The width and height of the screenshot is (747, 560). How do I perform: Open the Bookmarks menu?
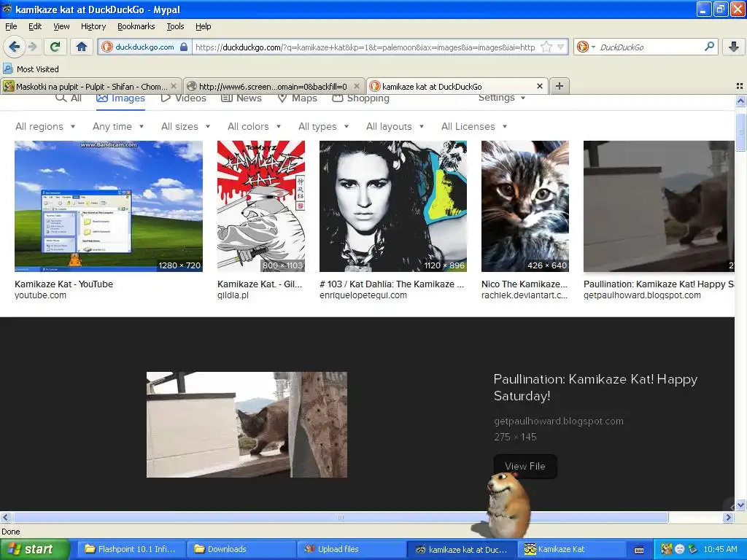point(136,26)
